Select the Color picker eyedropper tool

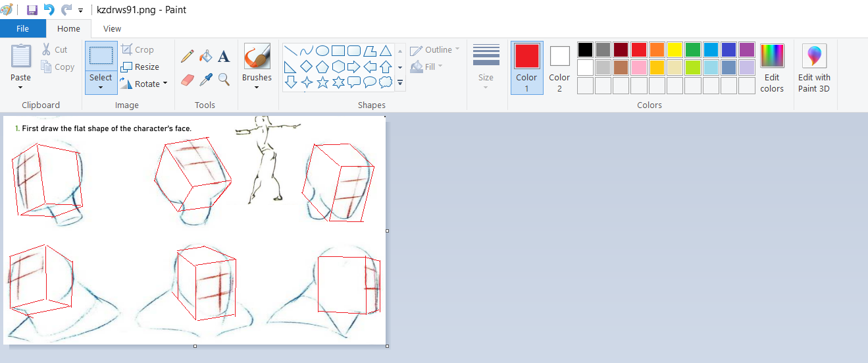click(206, 80)
